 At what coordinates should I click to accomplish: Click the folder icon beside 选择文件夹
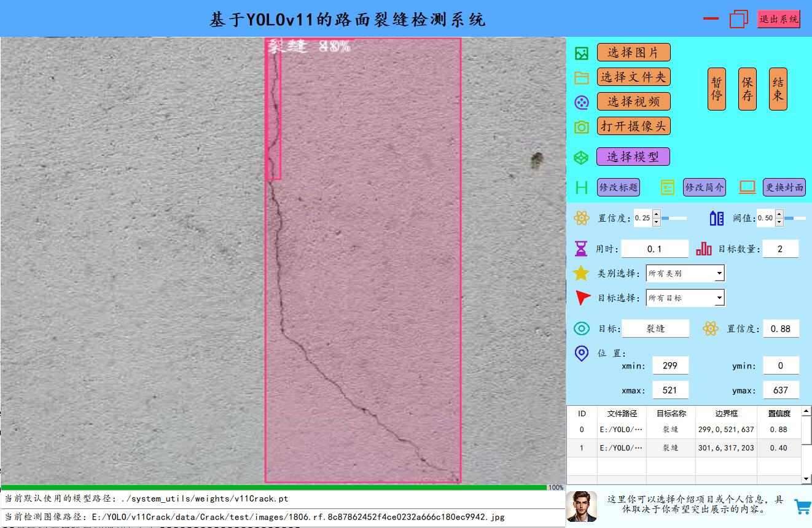pos(581,78)
